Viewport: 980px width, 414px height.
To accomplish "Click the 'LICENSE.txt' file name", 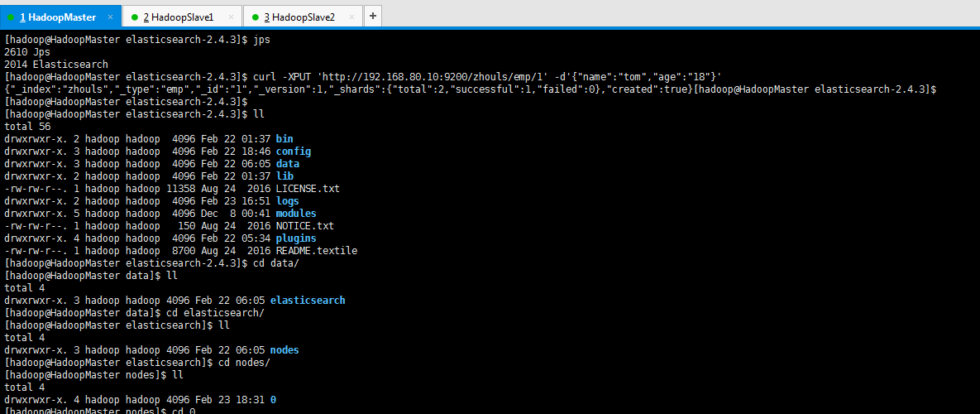I will [x=308, y=188].
